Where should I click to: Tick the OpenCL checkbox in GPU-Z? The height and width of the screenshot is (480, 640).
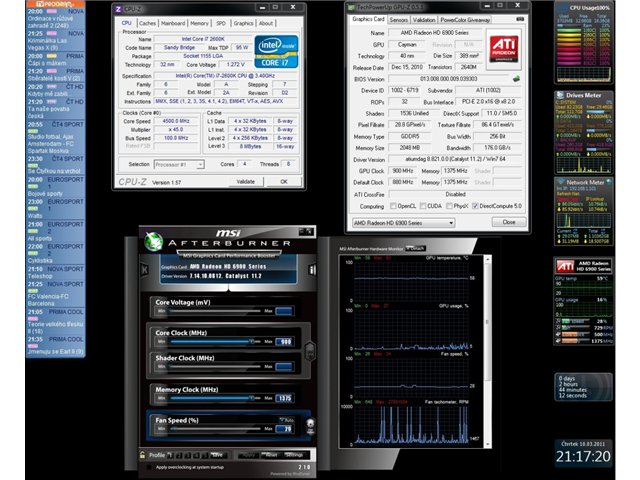click(x=393, y=206)
